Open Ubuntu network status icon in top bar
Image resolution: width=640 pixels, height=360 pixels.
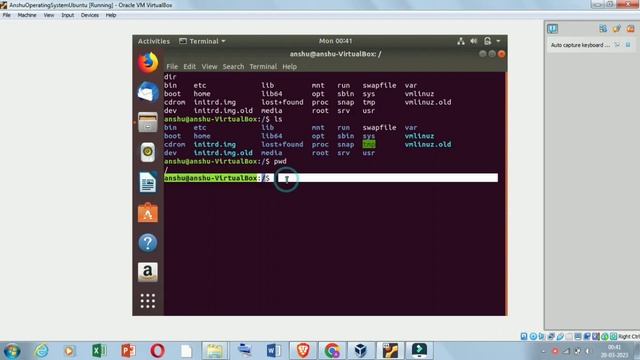[461, 41]
